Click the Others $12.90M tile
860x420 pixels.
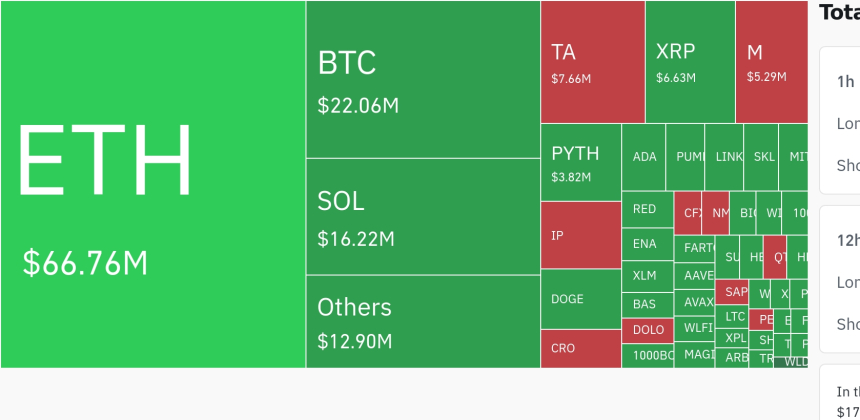coord(423,321)
